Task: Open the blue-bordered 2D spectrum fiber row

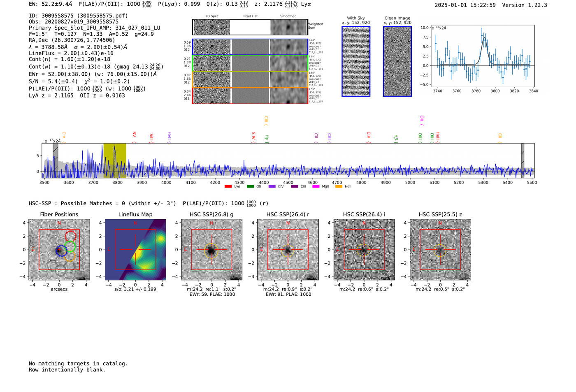Action: [x=250, y=47]
